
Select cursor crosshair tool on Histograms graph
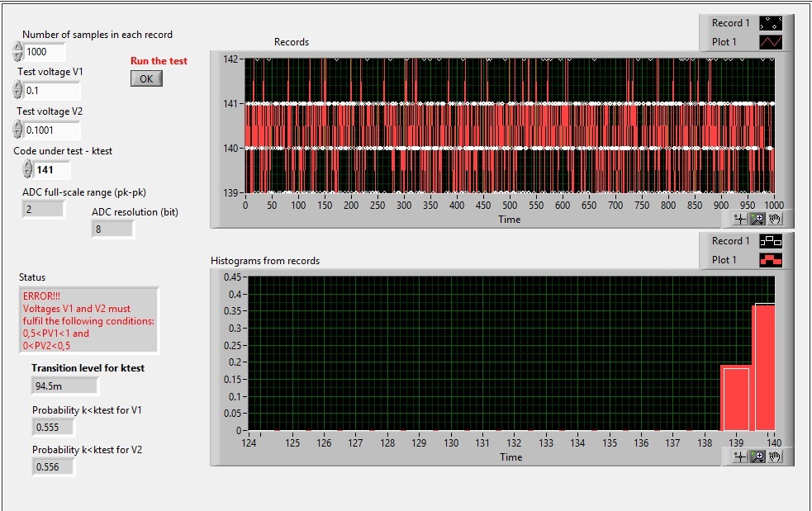739,457
